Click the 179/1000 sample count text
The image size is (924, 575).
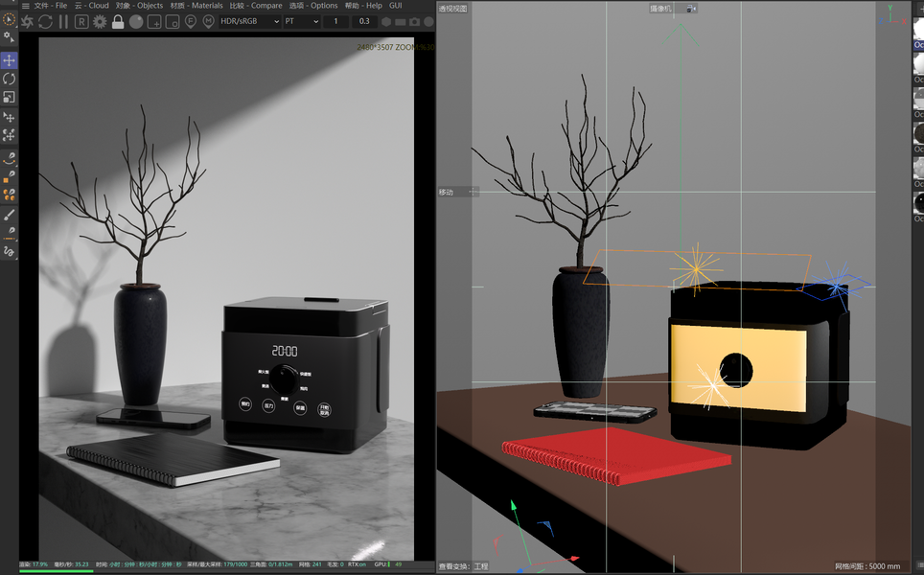[x=235, y=564]
